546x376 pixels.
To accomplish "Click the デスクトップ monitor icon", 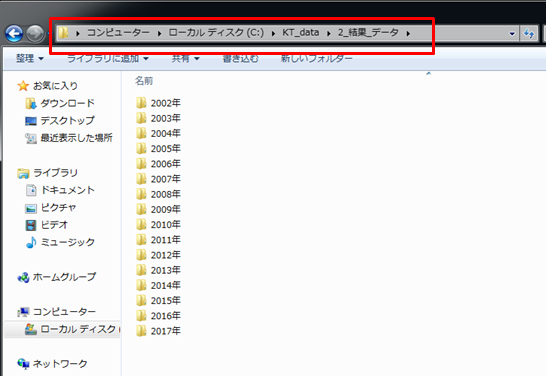I will (31, 121).
